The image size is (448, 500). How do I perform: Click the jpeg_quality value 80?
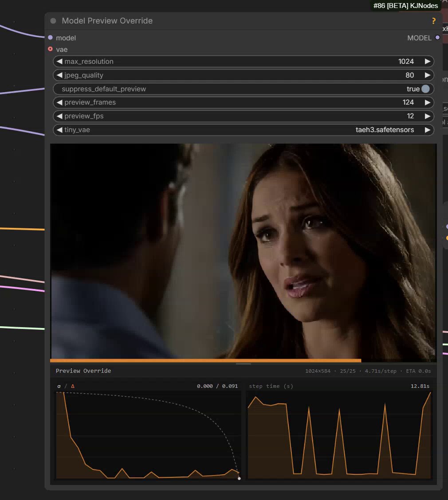[x=410, y=75]
